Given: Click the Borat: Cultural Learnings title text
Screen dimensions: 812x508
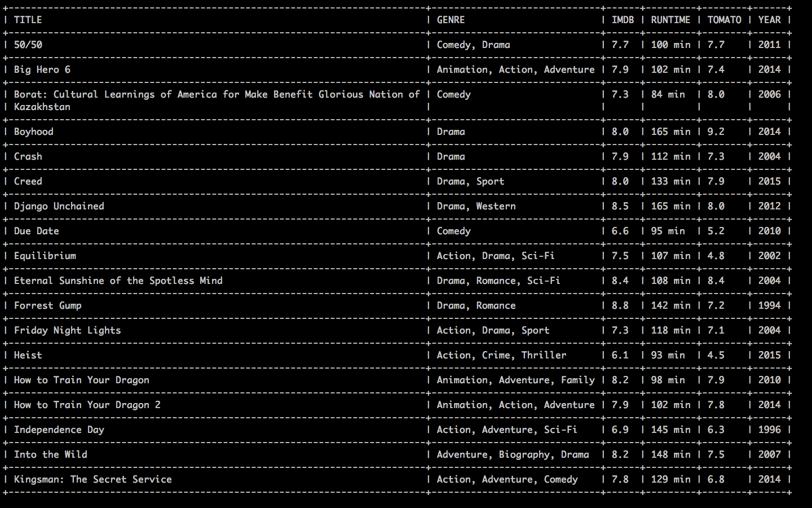Looking at the screenshot, I should click(217, 94).
